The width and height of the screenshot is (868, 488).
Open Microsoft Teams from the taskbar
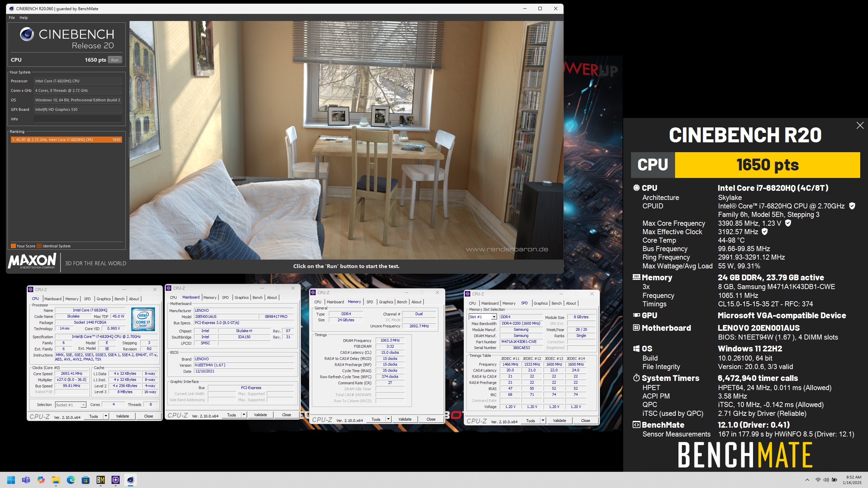point(26,480)
